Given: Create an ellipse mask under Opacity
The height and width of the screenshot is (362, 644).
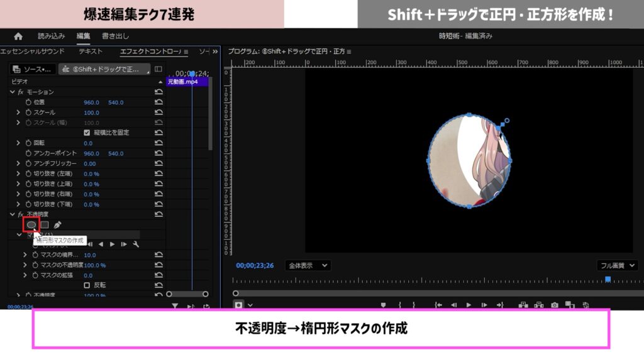Looking at the screenshot, I should pos(31,224).
